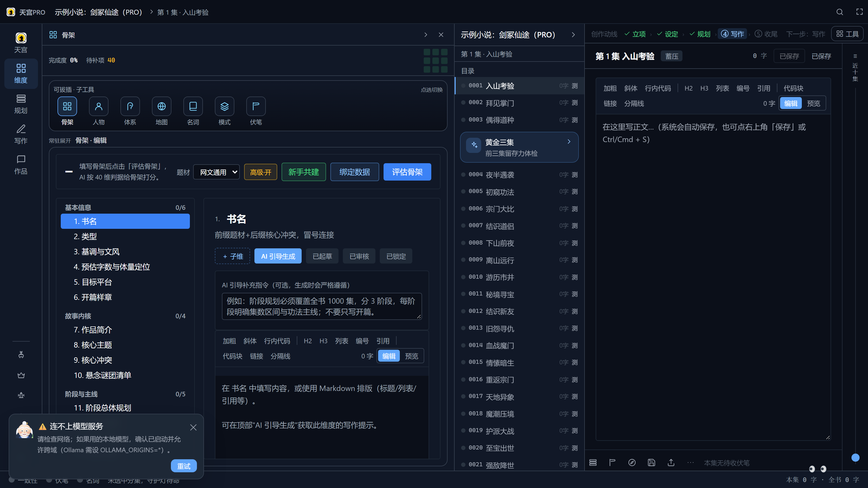868x488 pixels.
Task: Open the 近十集 side list
Action: pos(855,68)
